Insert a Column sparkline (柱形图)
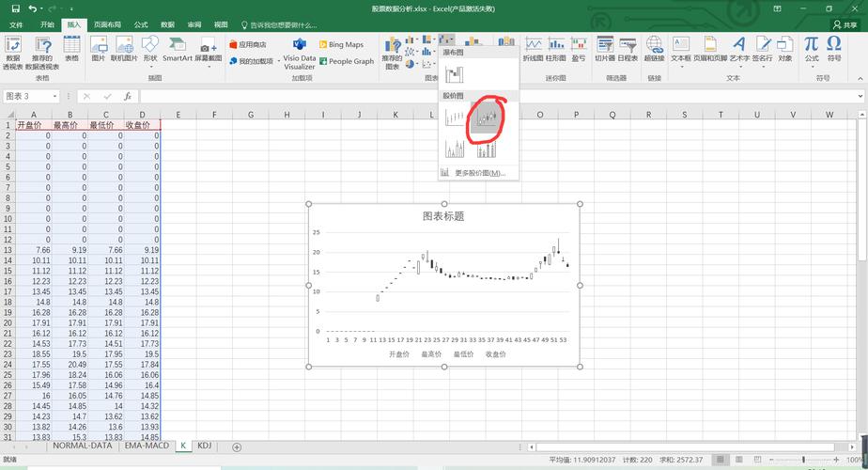 (x=556, y=49)
